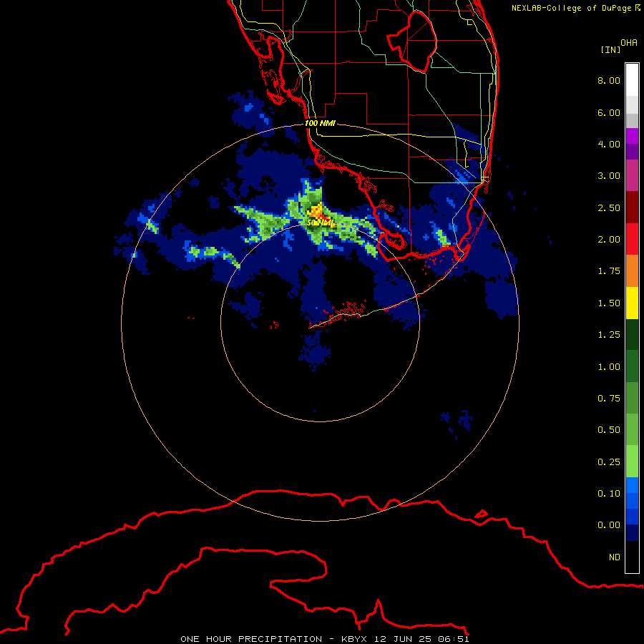This screenshot has height=644, width=644.
Task: Click the 2.00 legend value
Action: [609, 240]
